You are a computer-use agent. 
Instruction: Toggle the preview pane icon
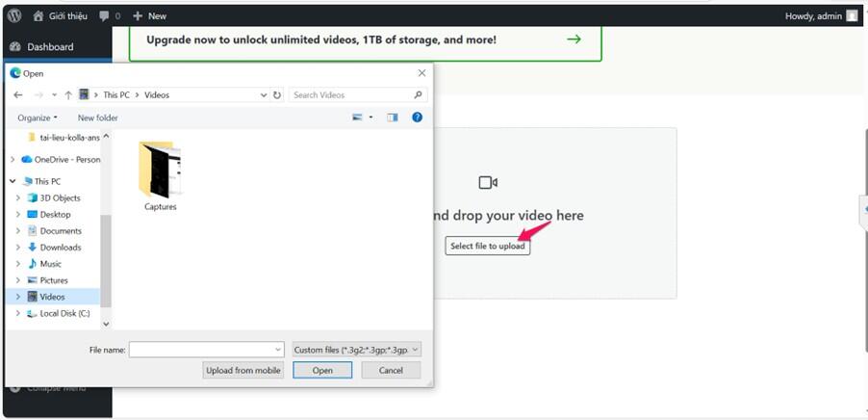tap(393, 118)
